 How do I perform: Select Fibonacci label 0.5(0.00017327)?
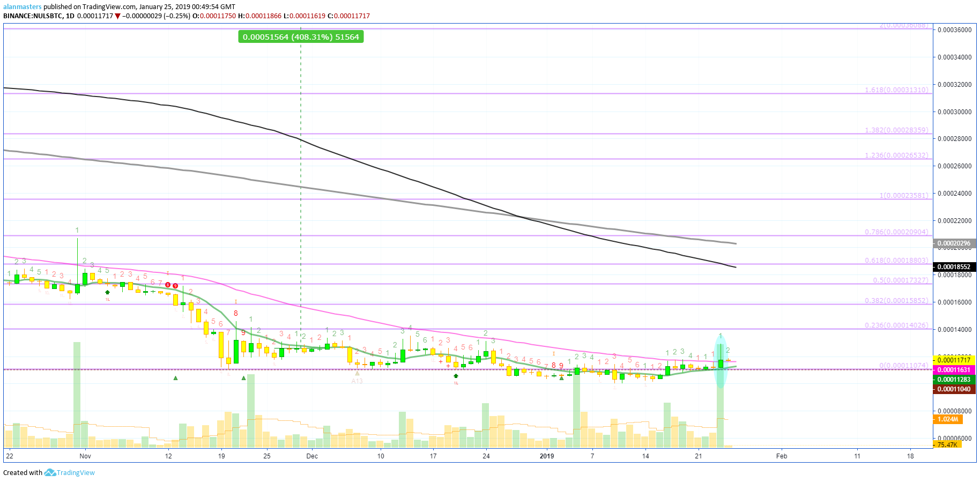tap(901, 280)
